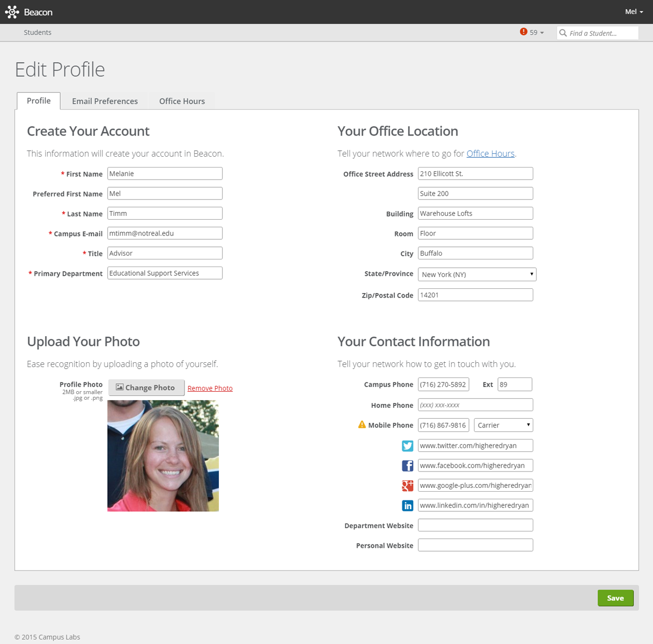Select the Students menu item
Viewport: 653px width, 644px height.
click(38, 32)
